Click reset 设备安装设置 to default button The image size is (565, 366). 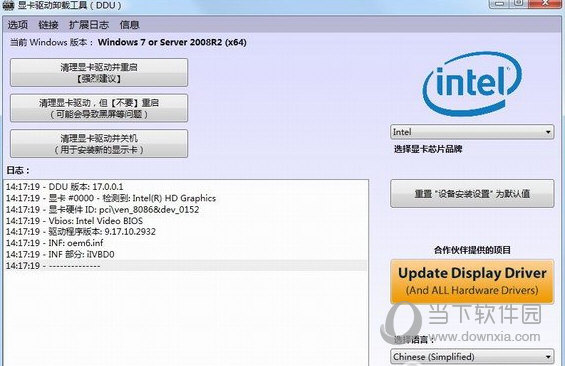pos(472,193)
